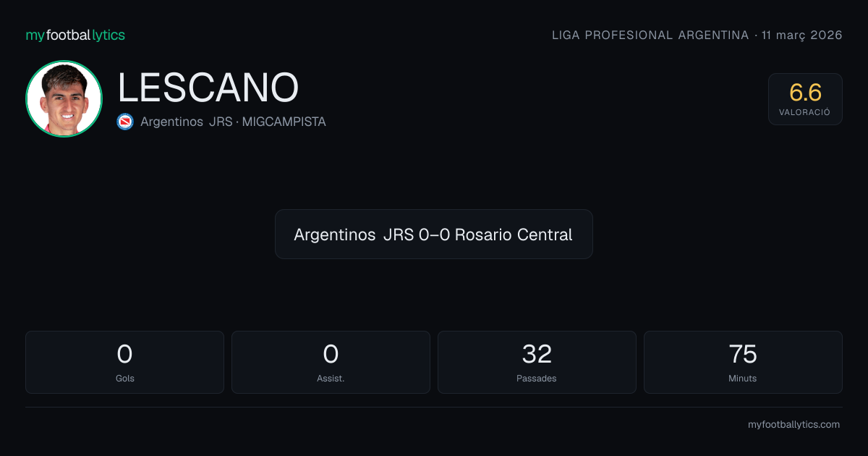Select the Minuts stat card showing 75
The image size is (868, 456).
tap(743, 362)
